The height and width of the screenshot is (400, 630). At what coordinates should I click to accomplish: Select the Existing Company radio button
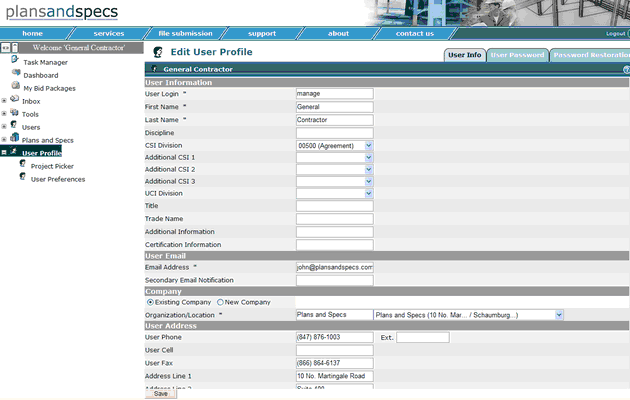[150, 302]
